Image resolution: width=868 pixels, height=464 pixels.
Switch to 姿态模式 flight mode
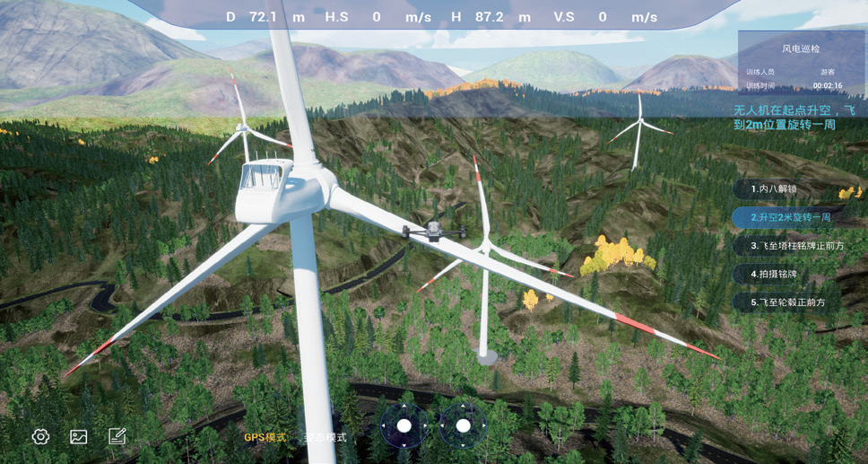325,438
